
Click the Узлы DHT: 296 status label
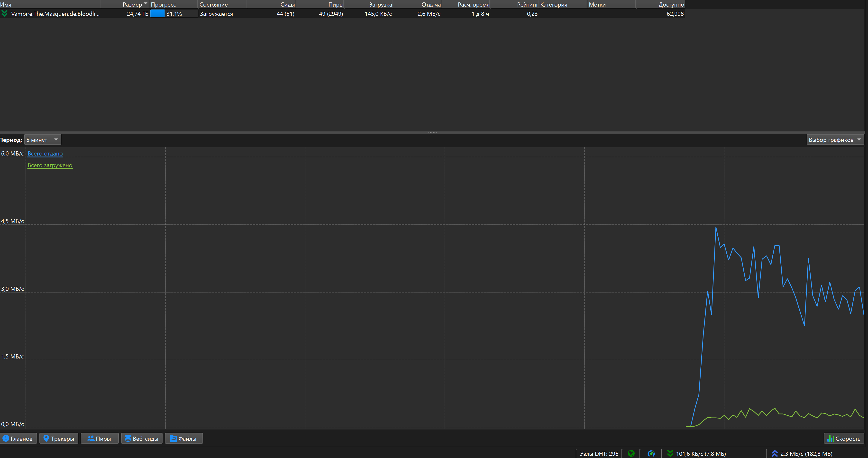click(x=599, y=454)
